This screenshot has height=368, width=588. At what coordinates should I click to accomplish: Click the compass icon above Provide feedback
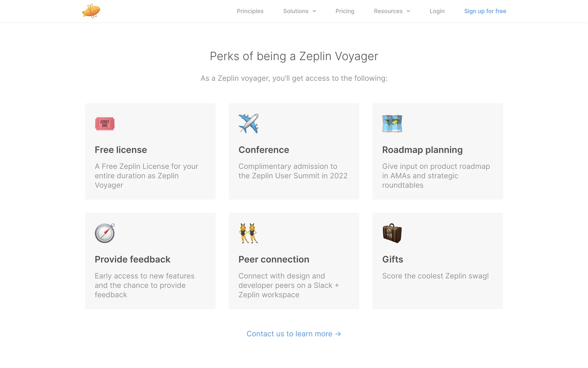(x=105, y=233)
